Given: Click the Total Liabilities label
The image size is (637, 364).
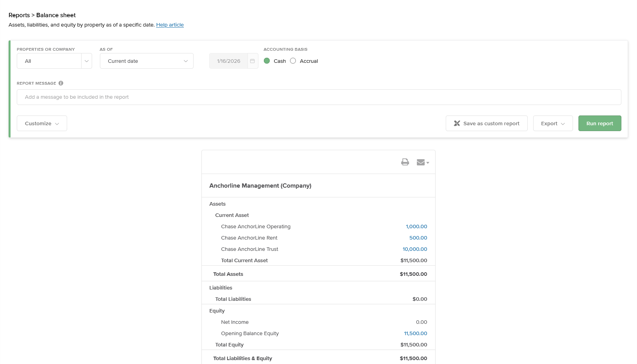Looking at the screenshot, I should tap(233, 299).
